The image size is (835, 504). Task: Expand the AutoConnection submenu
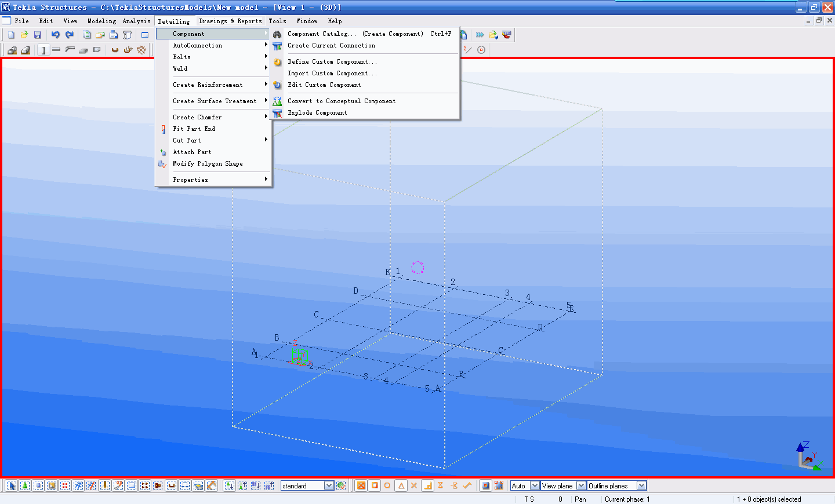pos(214,45)
